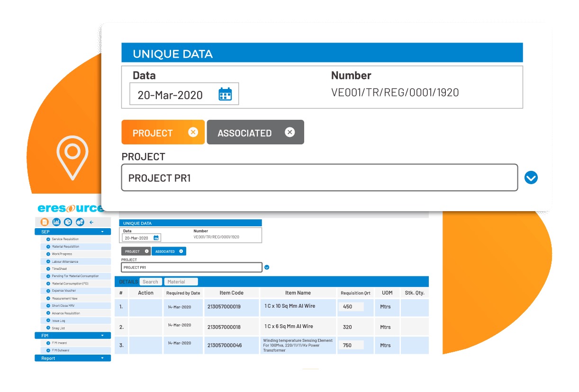Expand the PROJECT PR1 dropdown chevron
579x392 pixels.
pos(531,178)
